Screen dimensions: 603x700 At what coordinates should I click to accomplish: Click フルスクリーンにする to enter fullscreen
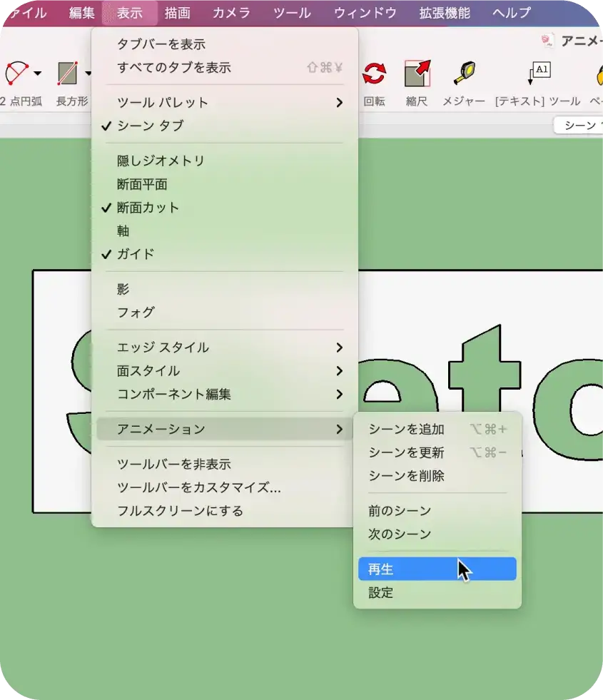tap(180, 511)
